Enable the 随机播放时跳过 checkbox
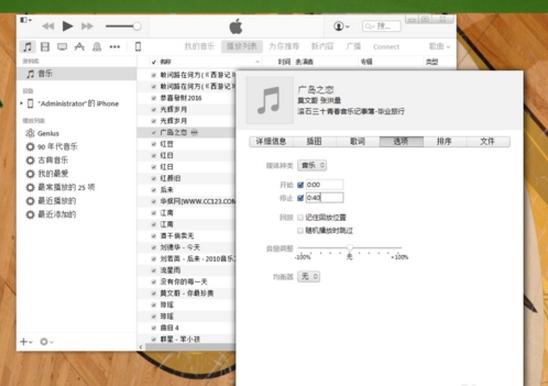Image resolution: width=548 pixels, height=386 pixels. tap(300, 230)
